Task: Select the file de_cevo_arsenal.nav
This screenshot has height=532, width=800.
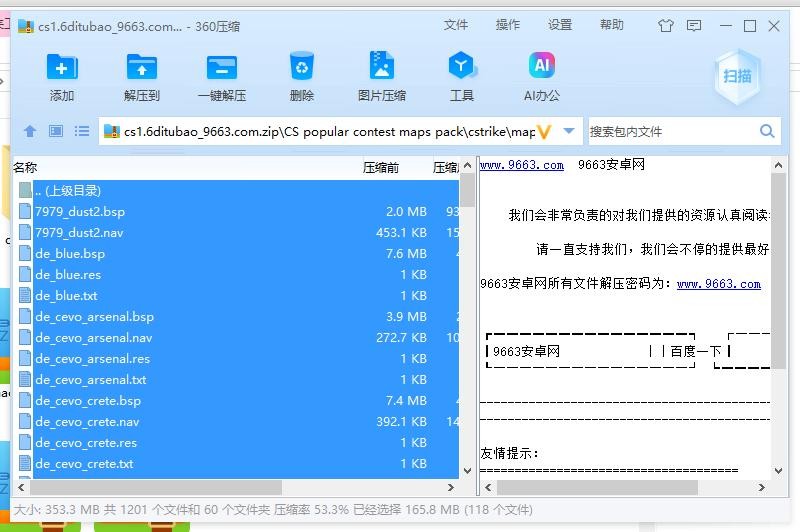Action: (93, 338)
